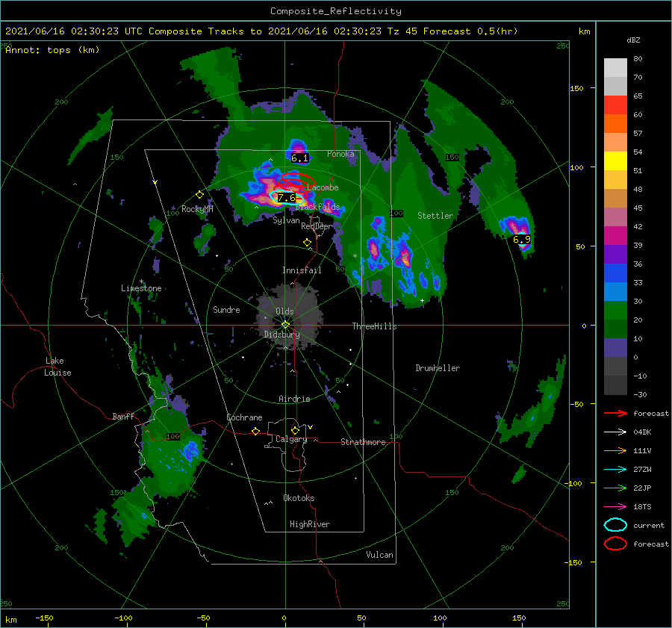The width and height of the screenshot is (672, 628).
Task: Select the Ponoka city label
Action: click(x=340, y=154)
